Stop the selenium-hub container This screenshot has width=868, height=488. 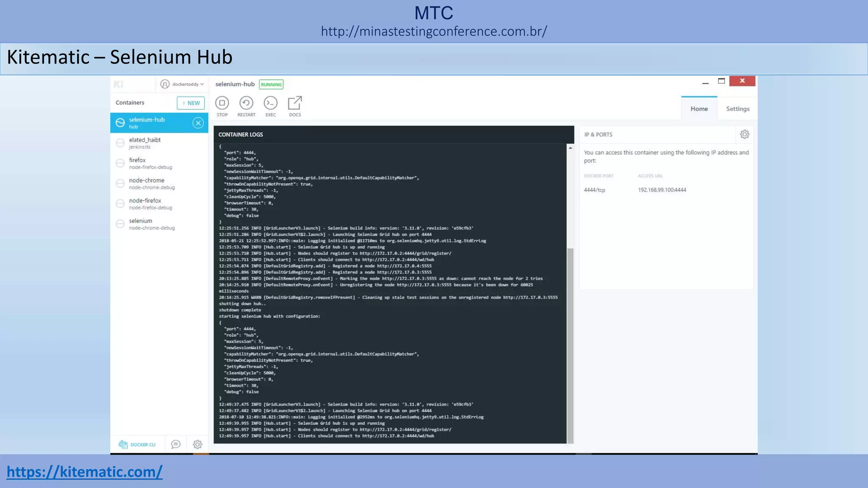point(222,103)
